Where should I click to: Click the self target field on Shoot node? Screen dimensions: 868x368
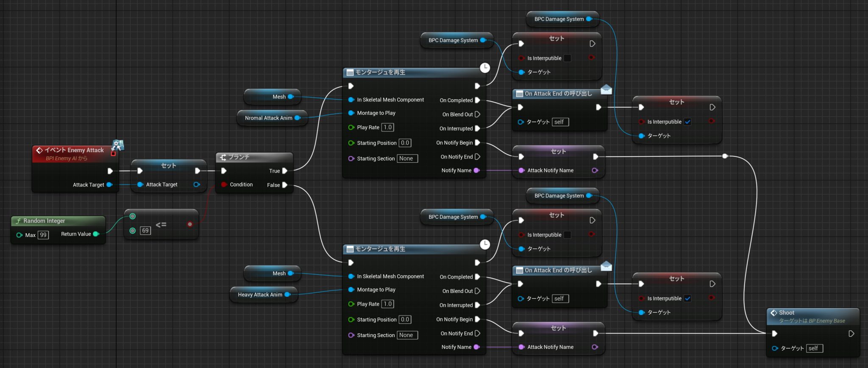[x=814, y=348]
